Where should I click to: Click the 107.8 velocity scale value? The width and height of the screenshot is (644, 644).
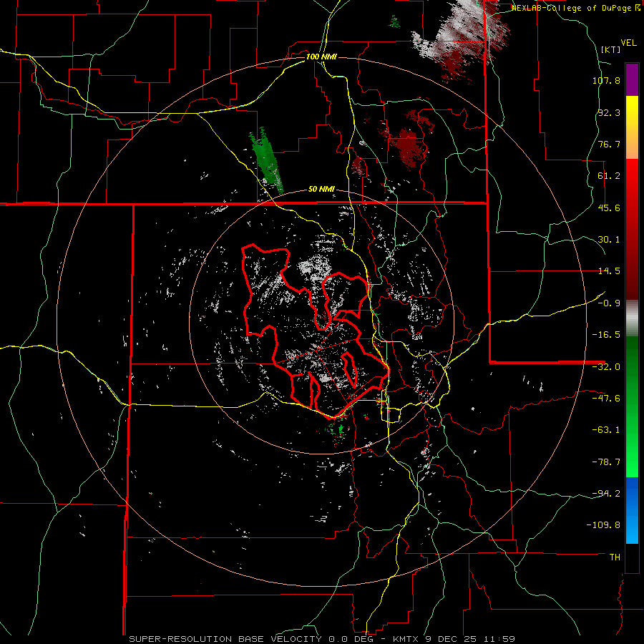point(606,80)
